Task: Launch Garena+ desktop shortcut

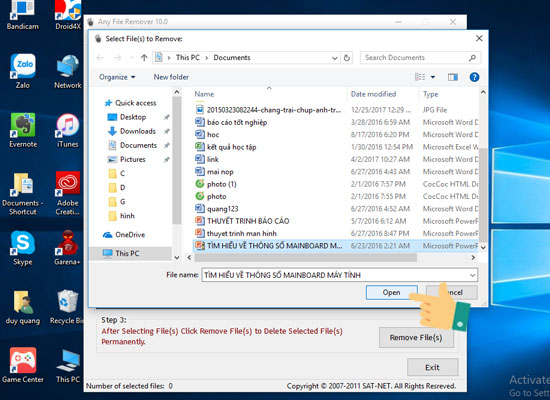Action: pyautogui.click(x=67, y=248)
